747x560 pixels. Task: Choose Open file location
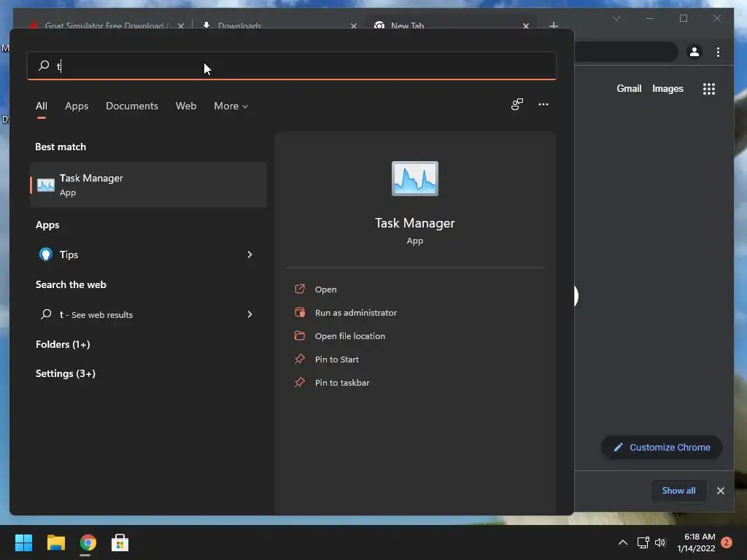(x=349, y=336)
